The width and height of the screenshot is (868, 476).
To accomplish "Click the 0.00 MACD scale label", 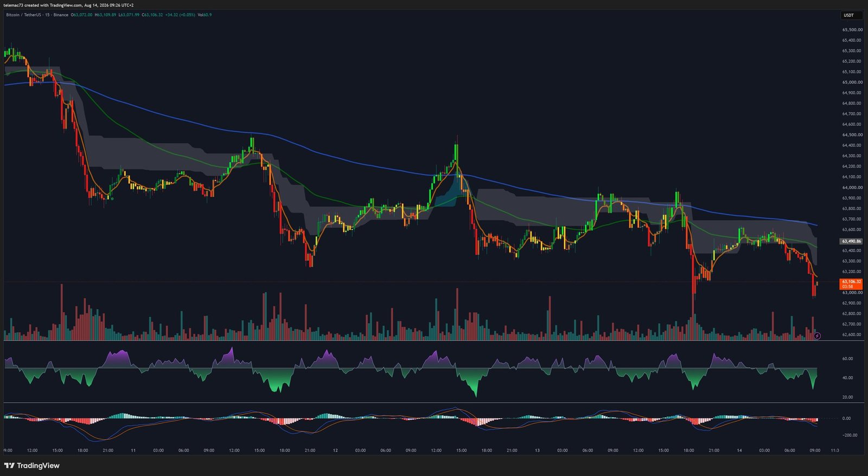I will coord(846,419).
